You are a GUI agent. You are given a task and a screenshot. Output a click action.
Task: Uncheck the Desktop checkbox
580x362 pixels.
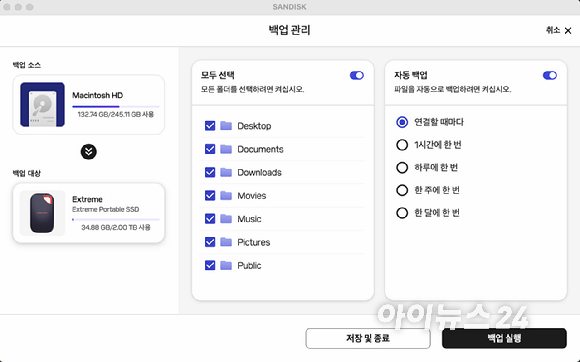coord(210,126)
